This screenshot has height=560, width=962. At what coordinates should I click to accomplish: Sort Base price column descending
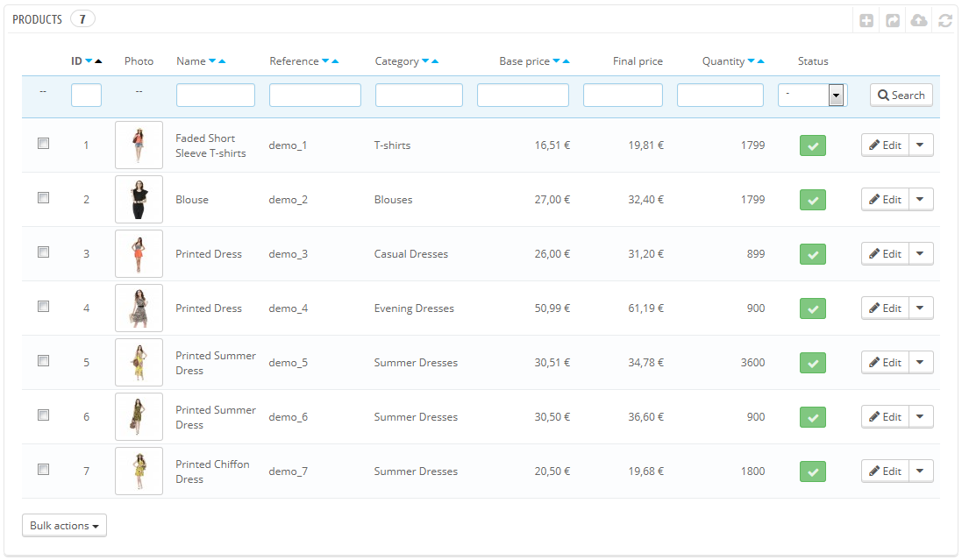point(557,60)
